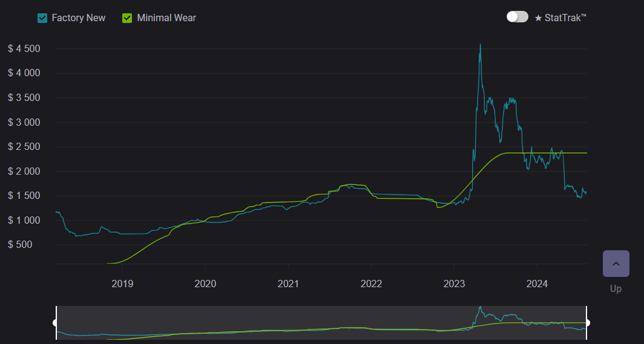Click the 2022 x-axis label
The image size is (644, 344).
(371, 284)
